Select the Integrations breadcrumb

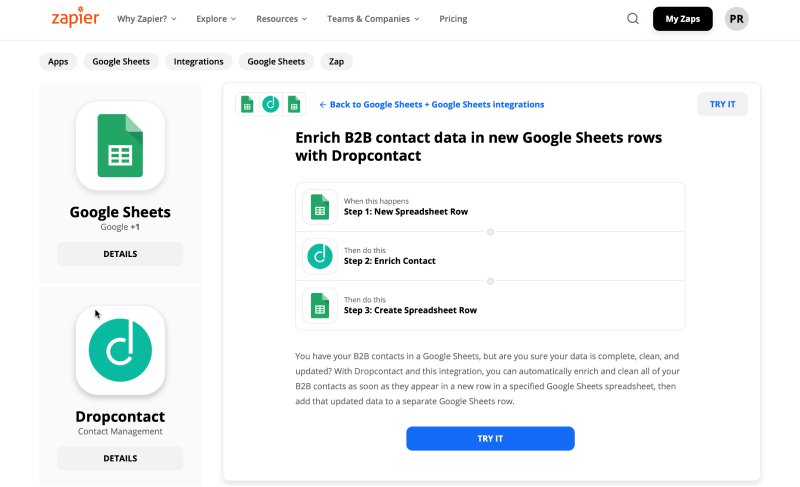(198, 62)
